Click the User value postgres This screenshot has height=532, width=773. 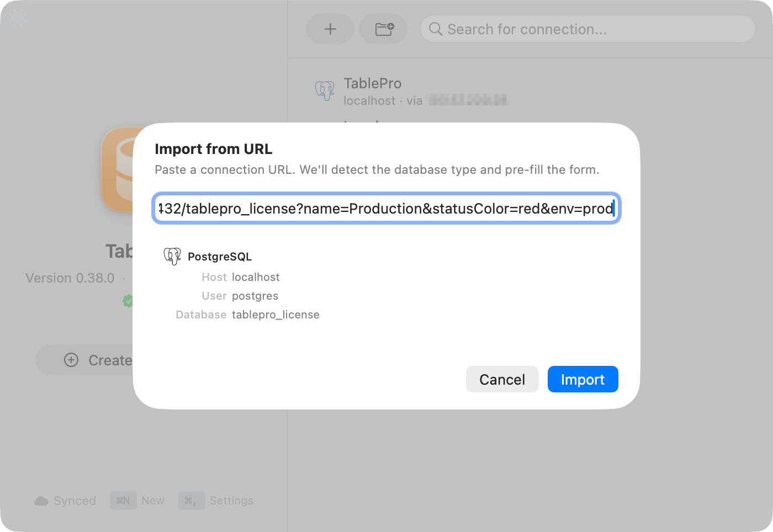[x=255, y=296]
